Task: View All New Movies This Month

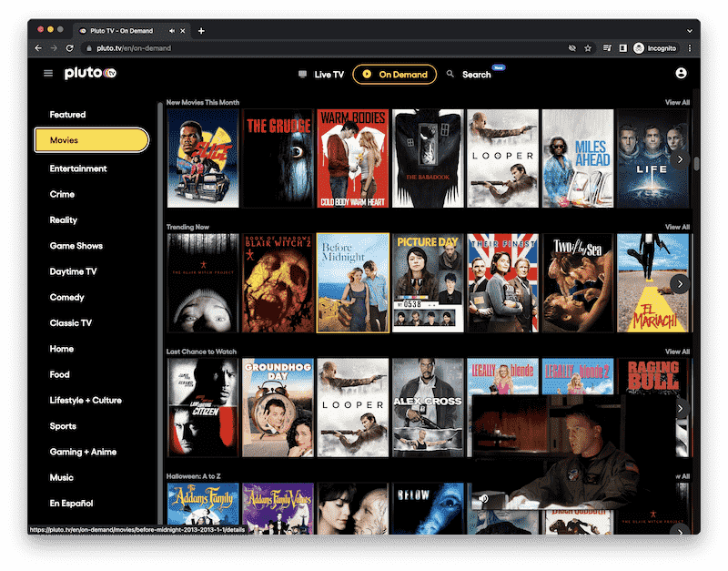Action: point(677,102)
